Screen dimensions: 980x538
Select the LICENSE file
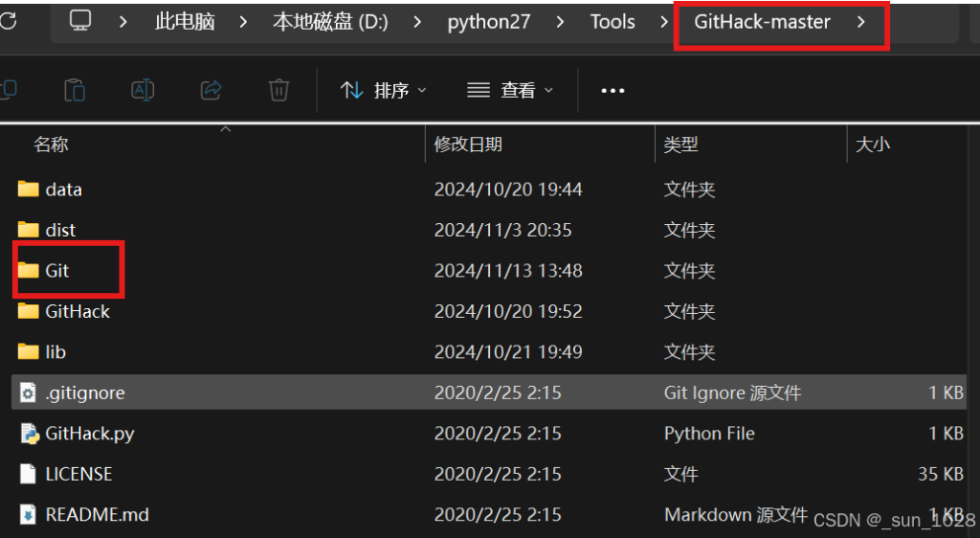pos(78,475)
